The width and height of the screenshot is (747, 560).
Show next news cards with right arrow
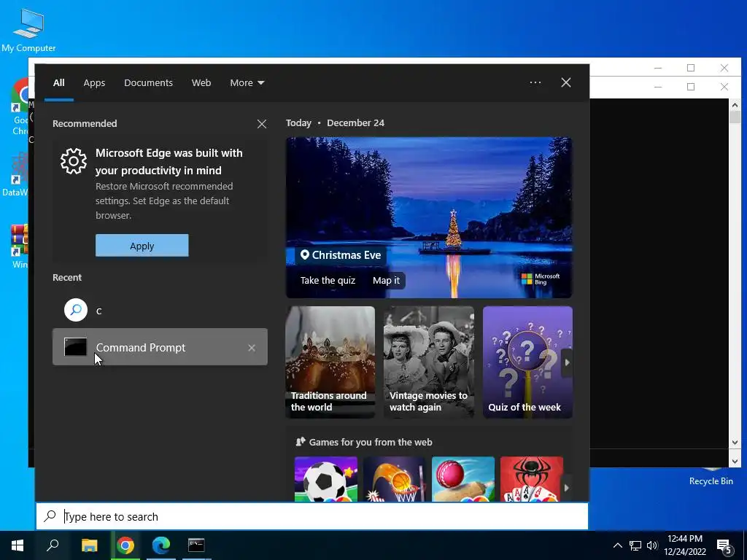tap(567, 362)
